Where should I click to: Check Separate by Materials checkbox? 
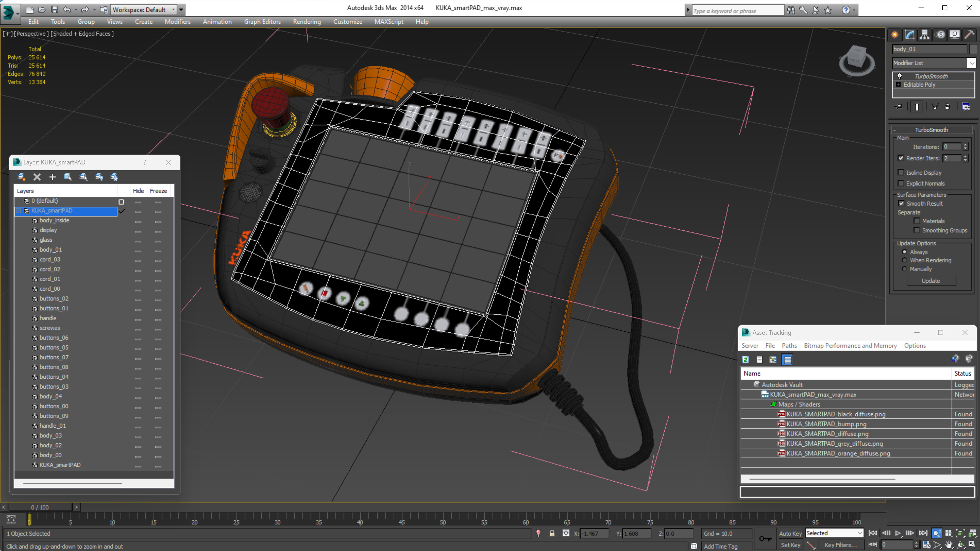point(916,221)
